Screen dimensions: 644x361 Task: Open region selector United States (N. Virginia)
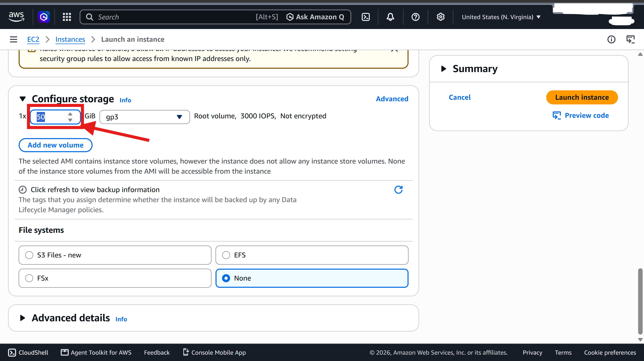tap(501, 17)
